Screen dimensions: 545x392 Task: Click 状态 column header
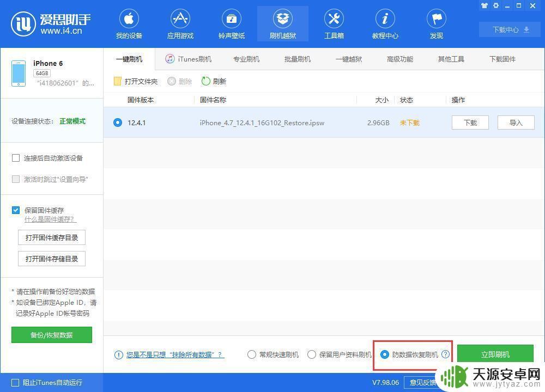tap(407, 100)
